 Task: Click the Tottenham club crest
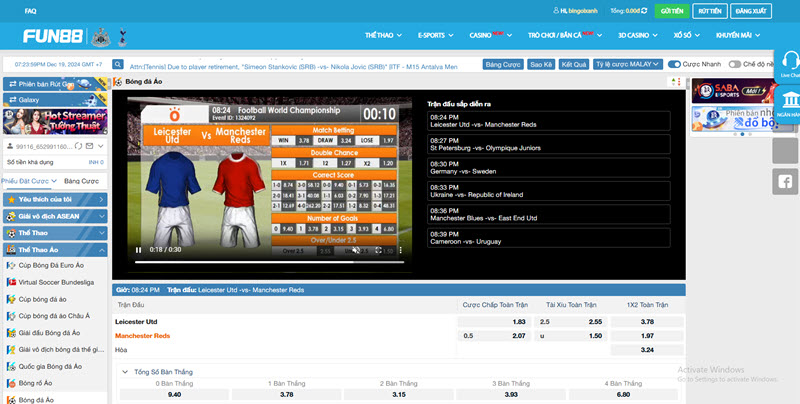pos(122,37)
